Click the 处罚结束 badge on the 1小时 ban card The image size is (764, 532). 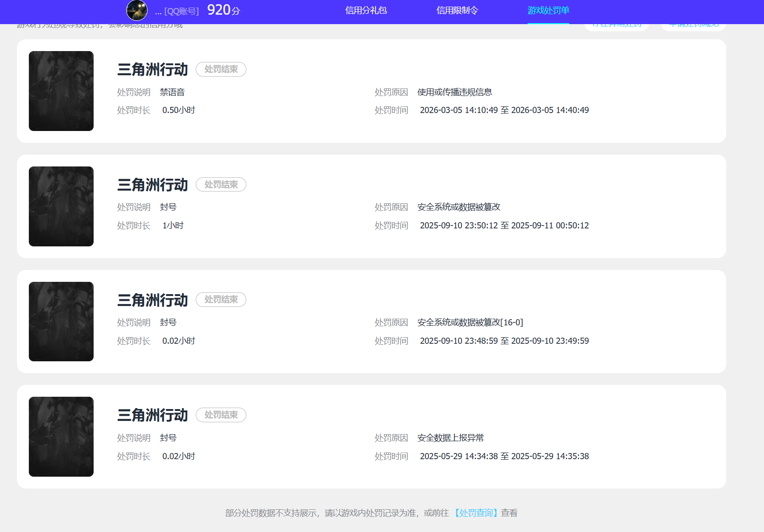(x=221, y=184)
